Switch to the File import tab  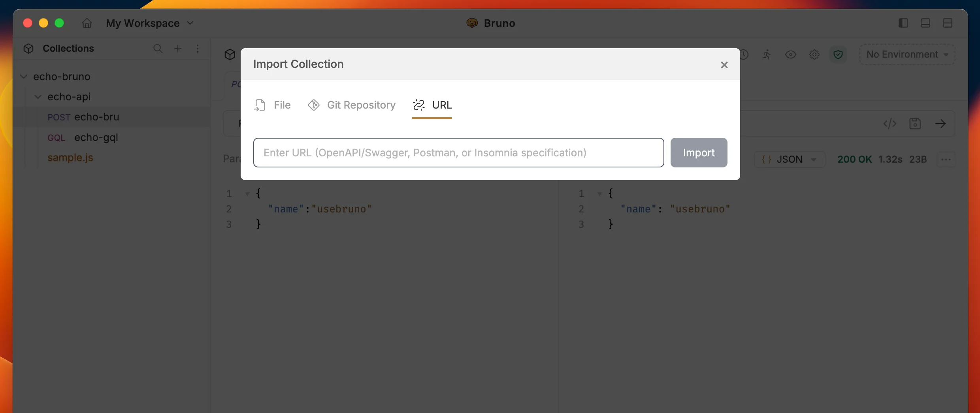point(272,105)
